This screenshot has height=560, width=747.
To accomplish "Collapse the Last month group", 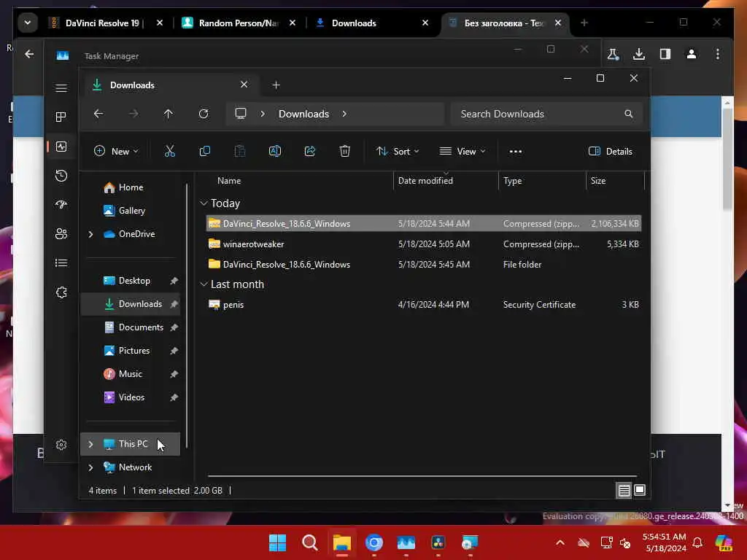I will point(204,284).
